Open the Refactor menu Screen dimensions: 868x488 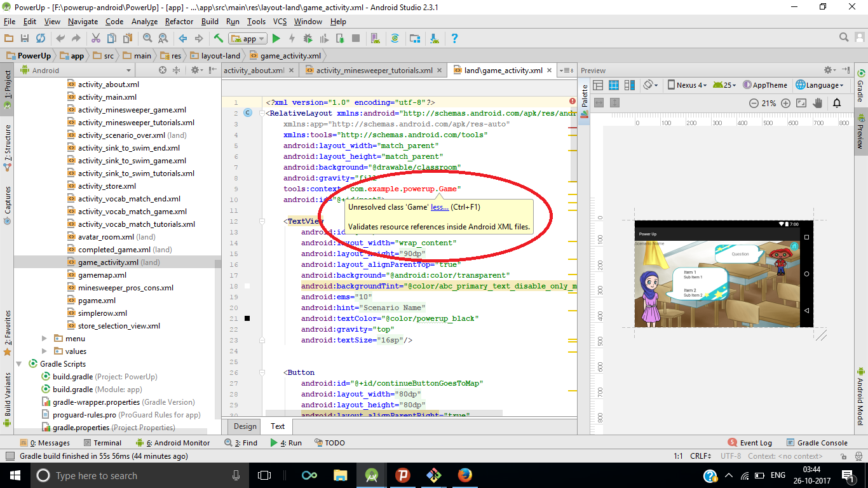(x=179, y=22)
